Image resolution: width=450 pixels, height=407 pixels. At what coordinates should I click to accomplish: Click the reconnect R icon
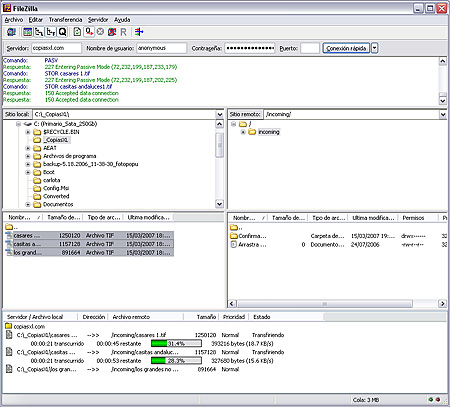124,32
